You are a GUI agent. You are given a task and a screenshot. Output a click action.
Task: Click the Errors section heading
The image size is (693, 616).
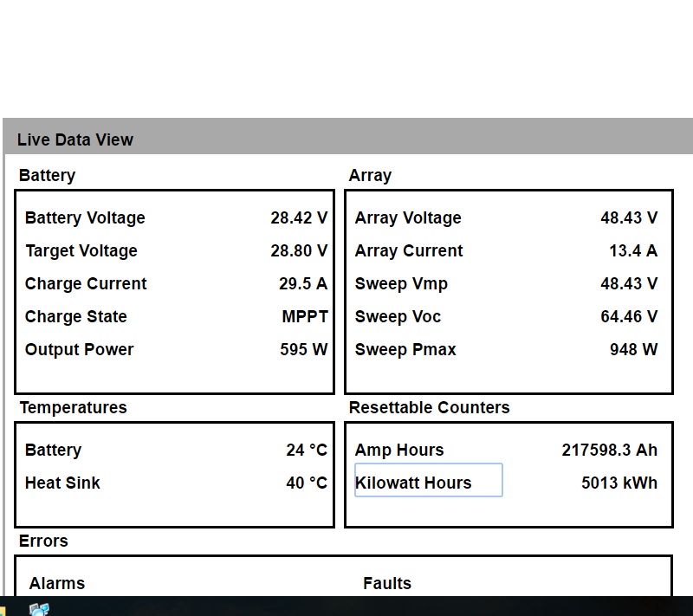click(43, 541)
